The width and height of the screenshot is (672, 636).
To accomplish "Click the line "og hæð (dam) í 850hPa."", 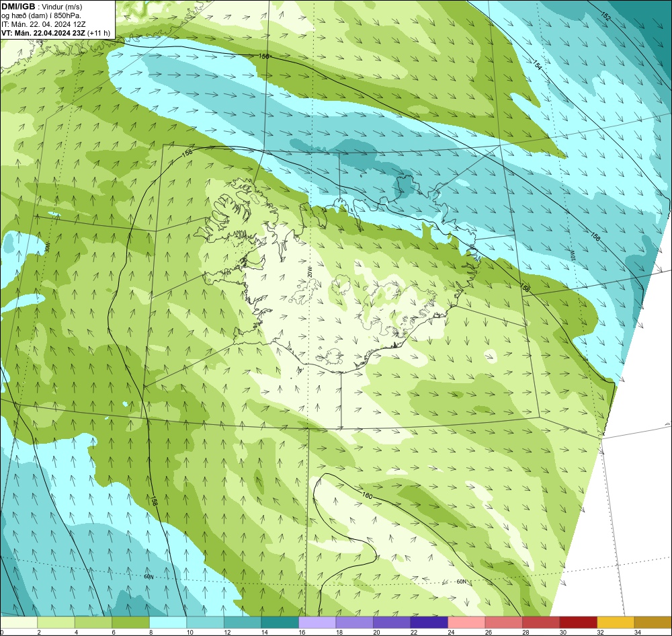I will click(42, 16).
